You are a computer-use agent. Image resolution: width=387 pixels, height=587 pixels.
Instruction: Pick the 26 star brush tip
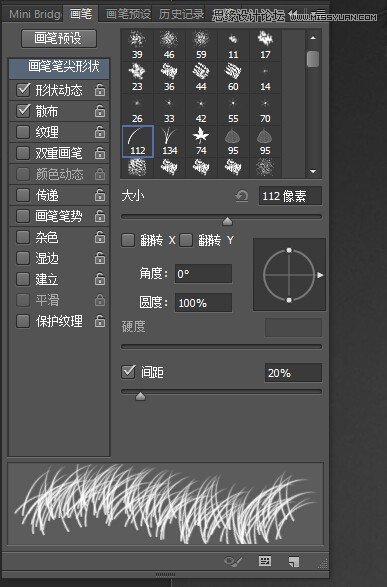point(137,110)
